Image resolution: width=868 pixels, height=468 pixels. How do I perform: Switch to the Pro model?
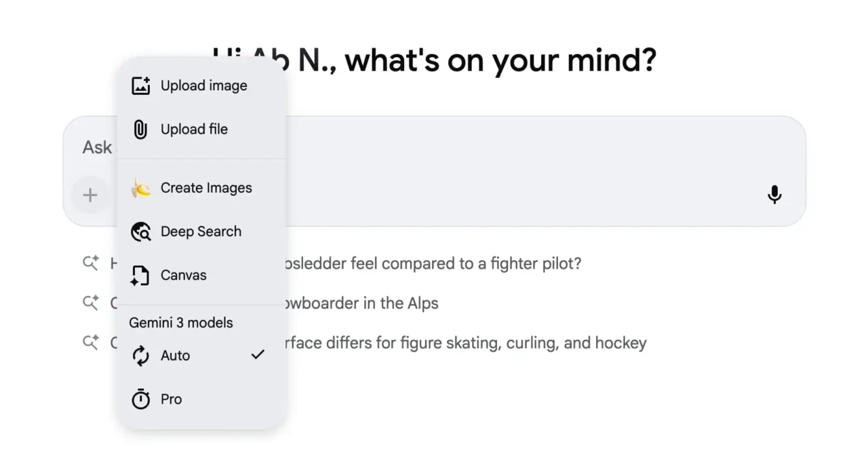click(x=172, y=399)
